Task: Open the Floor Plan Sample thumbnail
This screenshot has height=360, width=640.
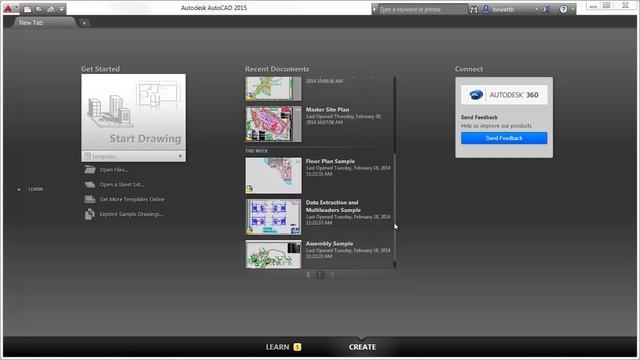Action: tap(273, 176)
